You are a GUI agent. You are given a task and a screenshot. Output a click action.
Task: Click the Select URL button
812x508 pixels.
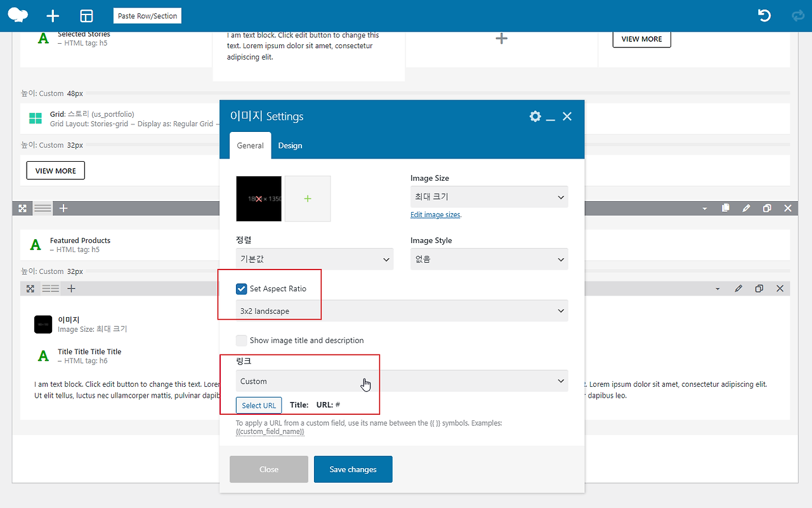point(259,405)
